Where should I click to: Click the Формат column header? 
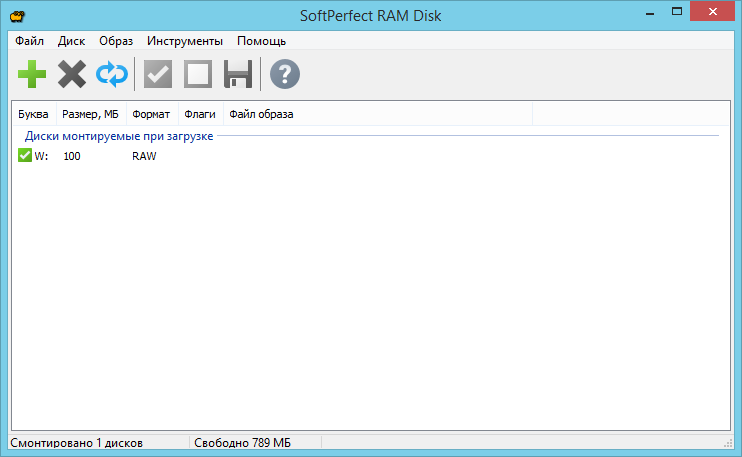(151, 114)
